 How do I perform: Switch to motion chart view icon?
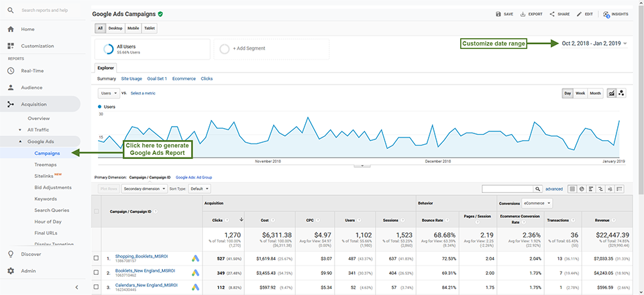[x=621, y=94]
